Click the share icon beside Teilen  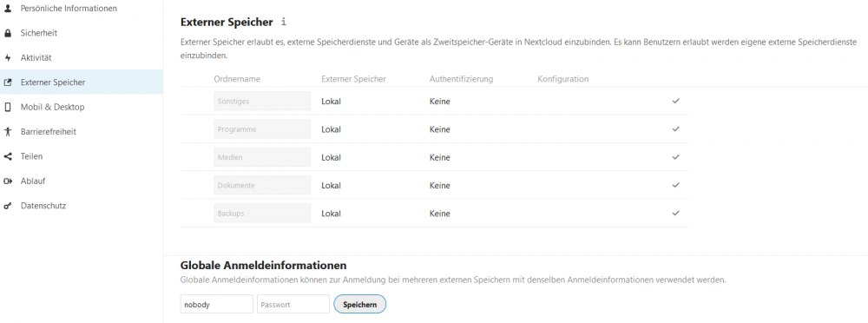tap(8, 156)
